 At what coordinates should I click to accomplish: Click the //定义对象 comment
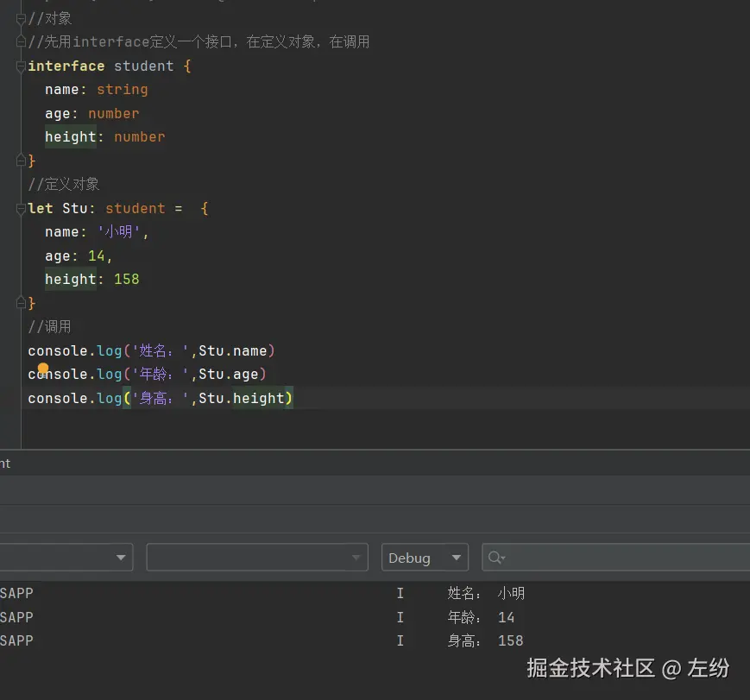click(64, 184)
